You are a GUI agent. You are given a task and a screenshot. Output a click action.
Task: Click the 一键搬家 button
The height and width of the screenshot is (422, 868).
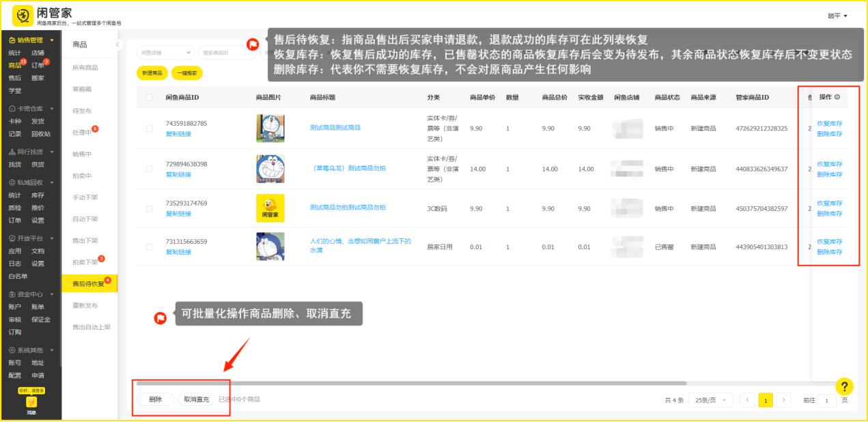[186, 72]
